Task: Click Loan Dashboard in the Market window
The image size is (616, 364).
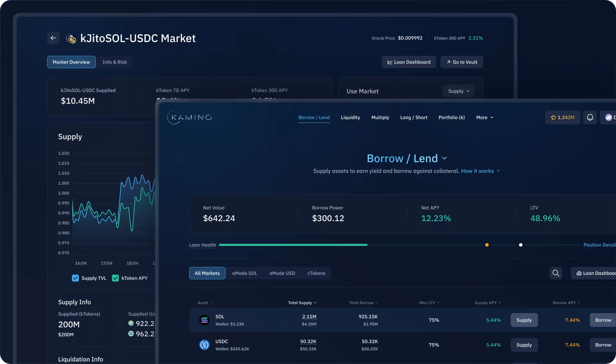Action: point(409,62)
